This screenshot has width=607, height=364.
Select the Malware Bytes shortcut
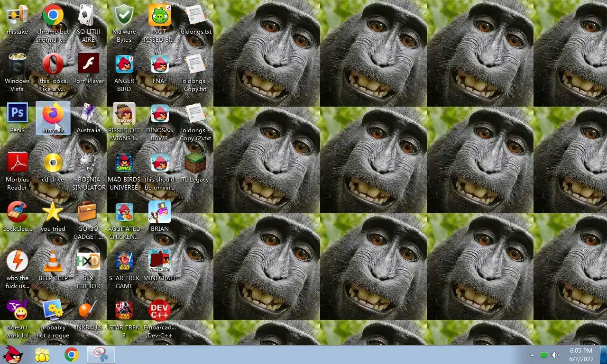[124, 24]
